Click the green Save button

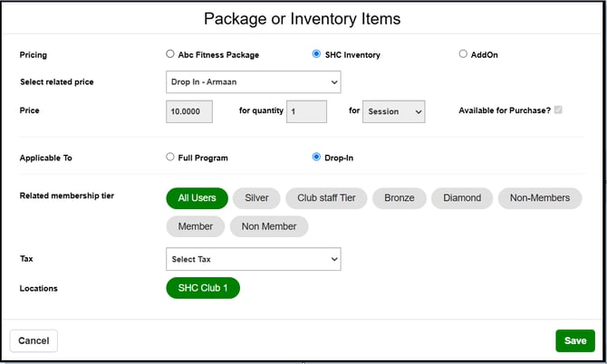point(575,340)
